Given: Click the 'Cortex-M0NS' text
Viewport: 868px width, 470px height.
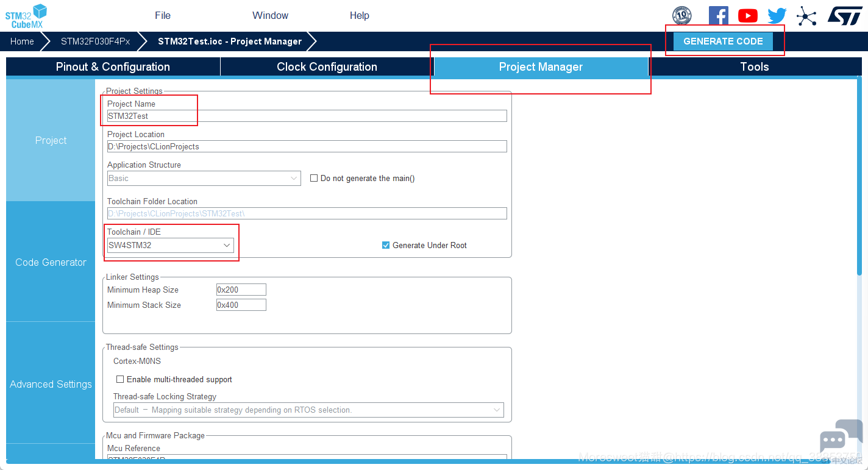Looking at the screenshot, I should [137, 361].
